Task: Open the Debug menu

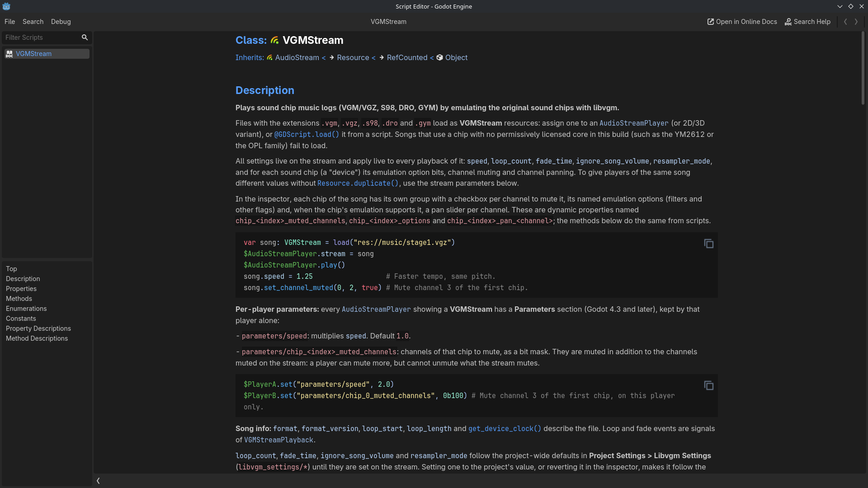Action: (61, 22)
